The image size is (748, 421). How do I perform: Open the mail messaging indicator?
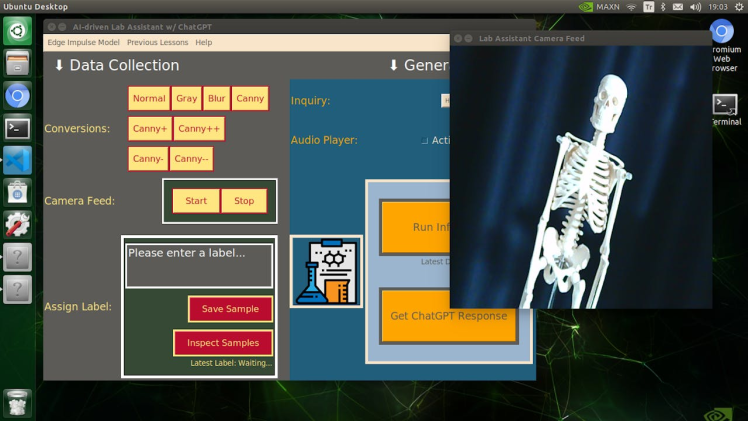pos(678,7)
